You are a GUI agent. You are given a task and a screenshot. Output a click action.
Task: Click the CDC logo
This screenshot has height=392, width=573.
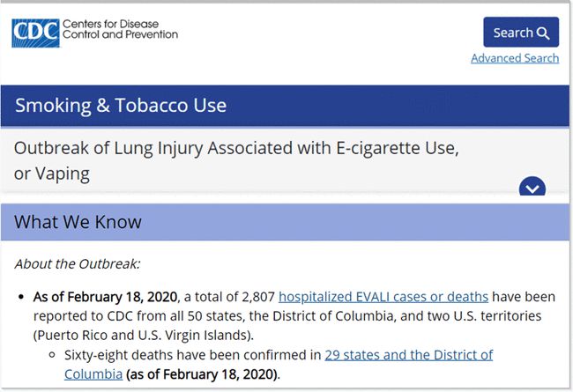click(x=35, y=33)
